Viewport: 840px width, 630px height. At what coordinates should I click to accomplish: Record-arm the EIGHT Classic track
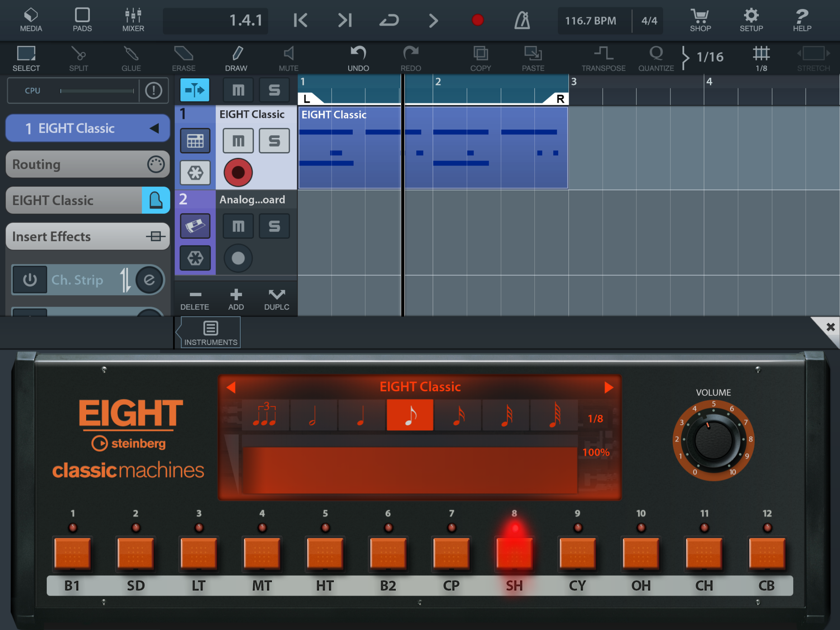coord(238,172)
